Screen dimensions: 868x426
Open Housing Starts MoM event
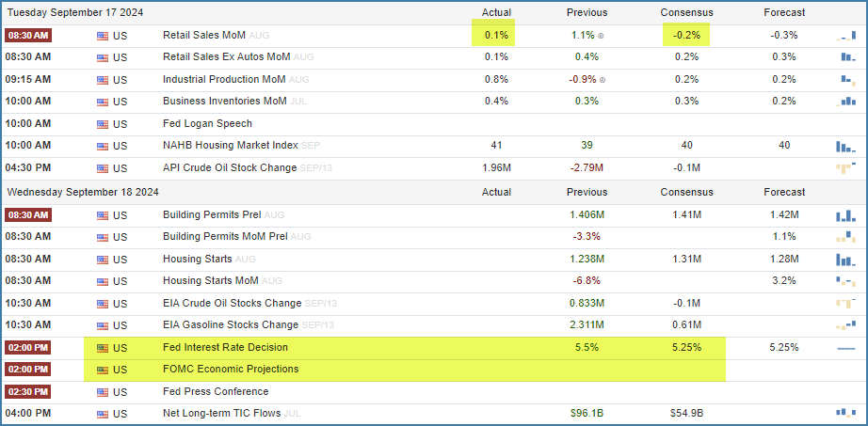(x=210, y=281)
